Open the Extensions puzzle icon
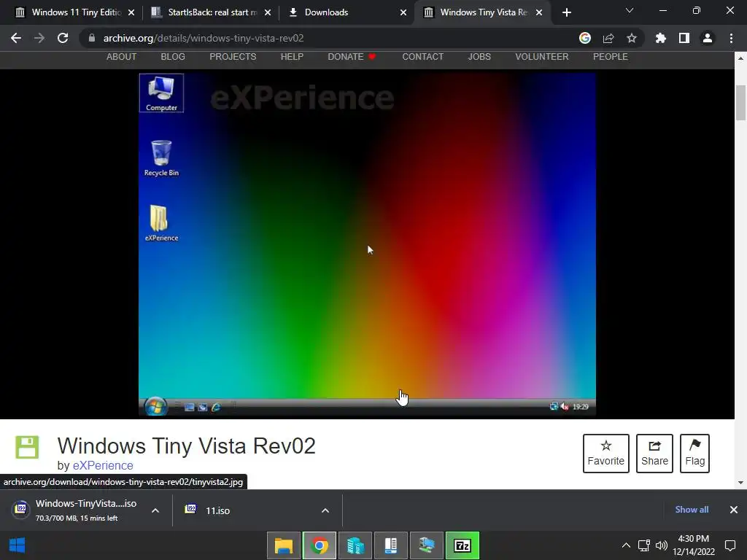Image resolution: width=747 pixels, height=560 pixels. point(660,38)
